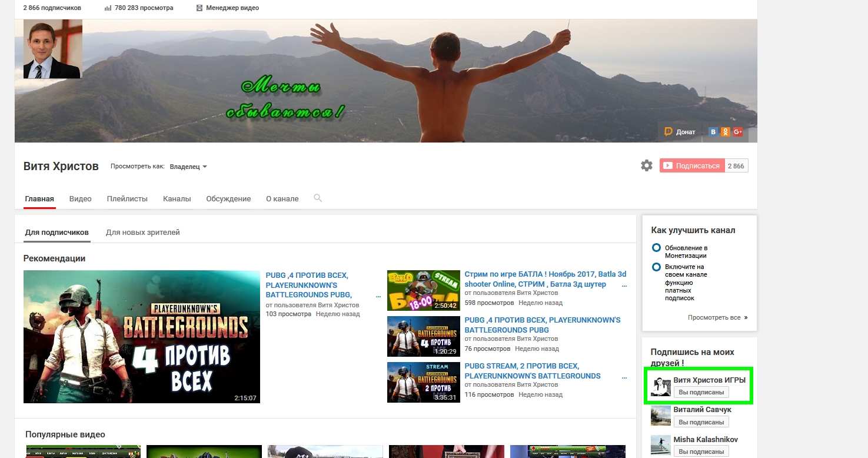Select the Для новых зрителей sub-tab
The image size is (868, 458).
point(143,233)
